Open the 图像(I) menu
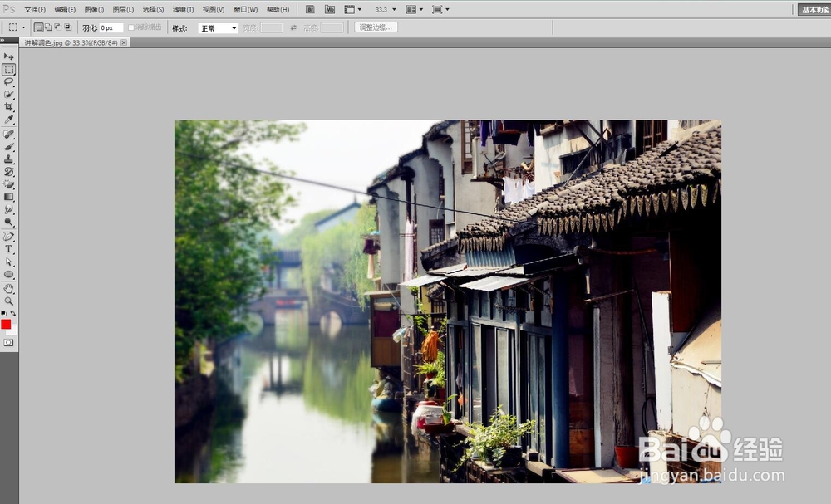831x504 pixels. 94,9
